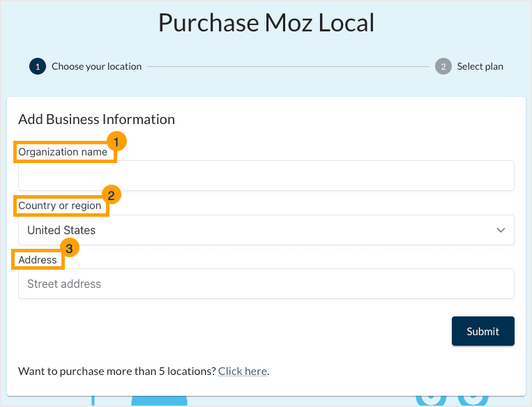Open the Country or region dropdown
Screen dimensions: 532x407
click(266, 230)
